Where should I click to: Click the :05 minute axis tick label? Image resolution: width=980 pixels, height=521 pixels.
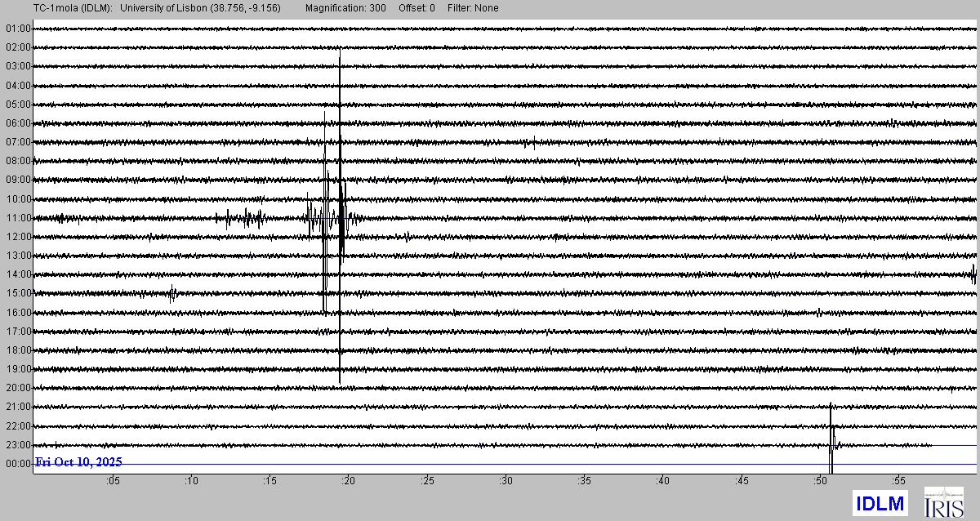[112, 481]
